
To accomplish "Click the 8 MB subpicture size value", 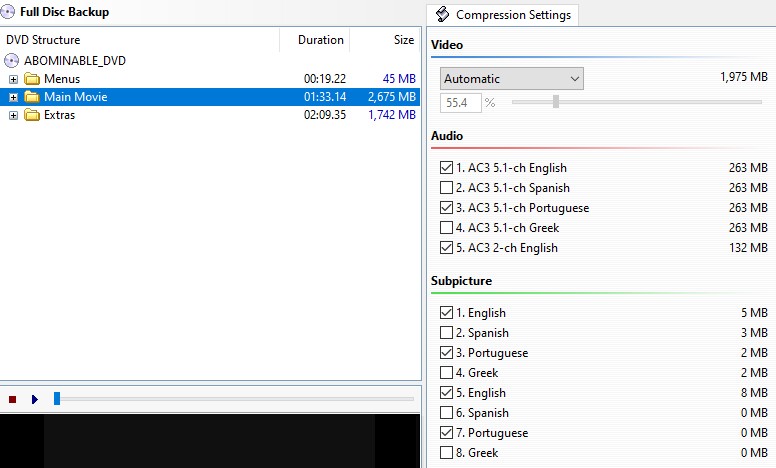I will pos(754,393).
